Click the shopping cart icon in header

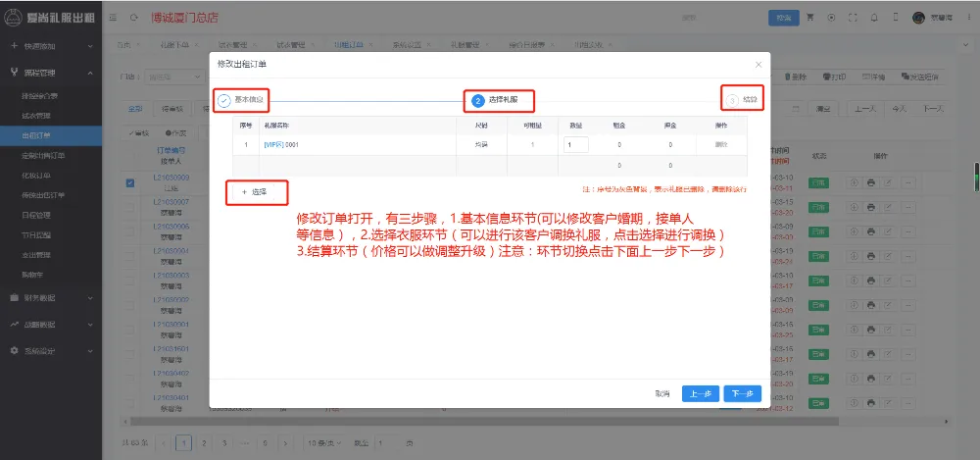pyautogui.click(x=810, y=18)
